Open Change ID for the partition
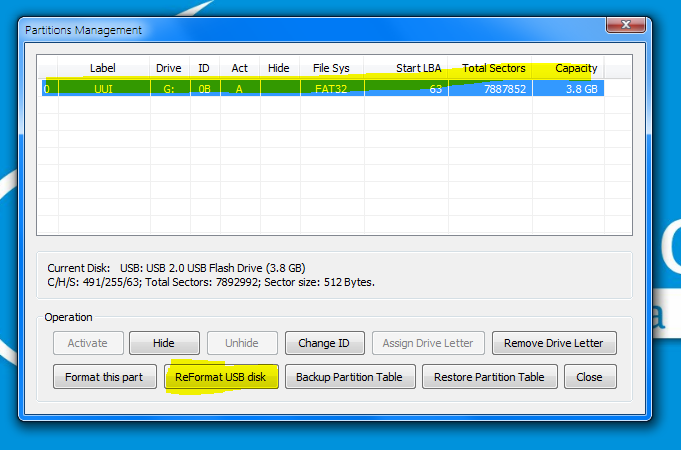This screenshot has height=450, width=681. [x=324, y=343]
